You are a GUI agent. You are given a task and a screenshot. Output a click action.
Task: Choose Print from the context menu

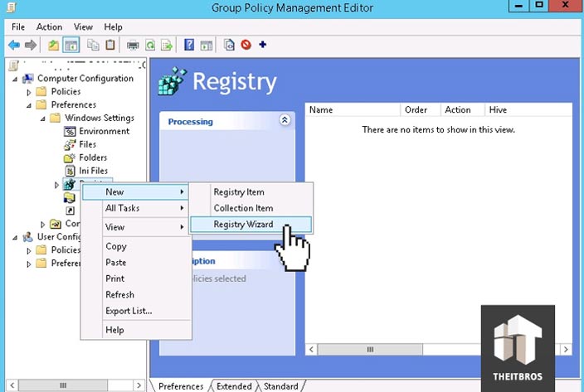pyautogui.click(x=135, y=278)
